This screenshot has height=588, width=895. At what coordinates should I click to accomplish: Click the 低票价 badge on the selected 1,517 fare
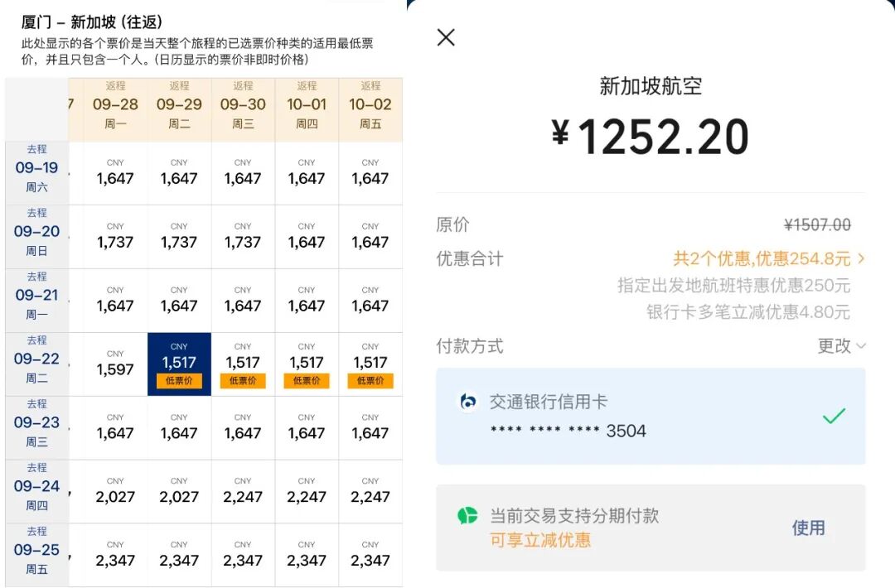pos(179,381)
